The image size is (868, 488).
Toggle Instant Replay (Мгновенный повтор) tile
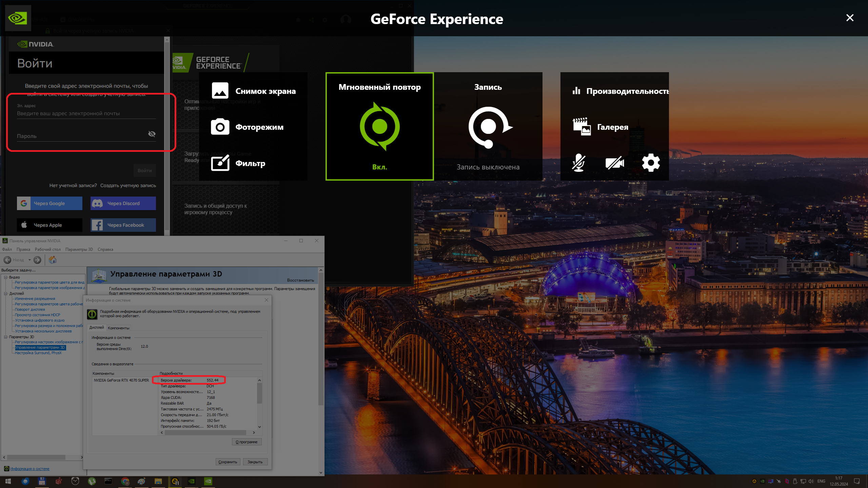coord(379,126)
